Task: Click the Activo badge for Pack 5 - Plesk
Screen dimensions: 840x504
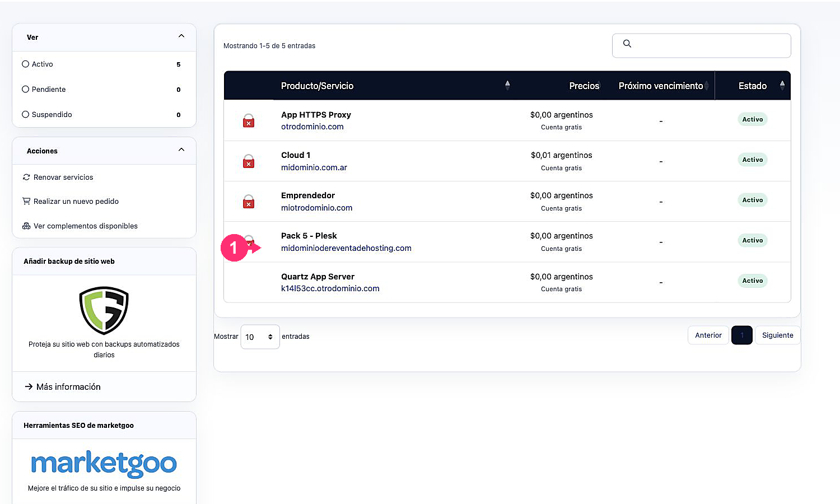Action: [x=753, y=240]
